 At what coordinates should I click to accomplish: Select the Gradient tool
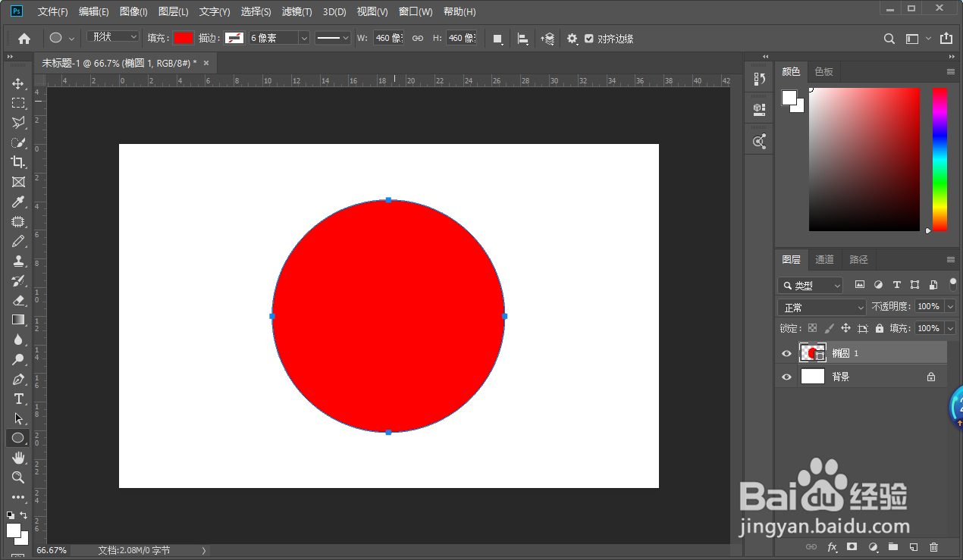pos(18,320)
